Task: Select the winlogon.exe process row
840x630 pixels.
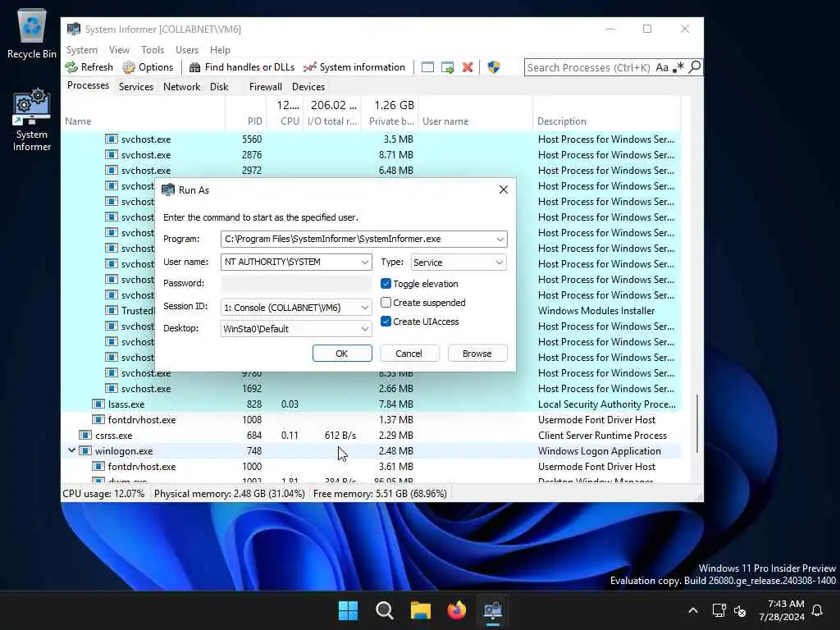Action: [371, 450]
